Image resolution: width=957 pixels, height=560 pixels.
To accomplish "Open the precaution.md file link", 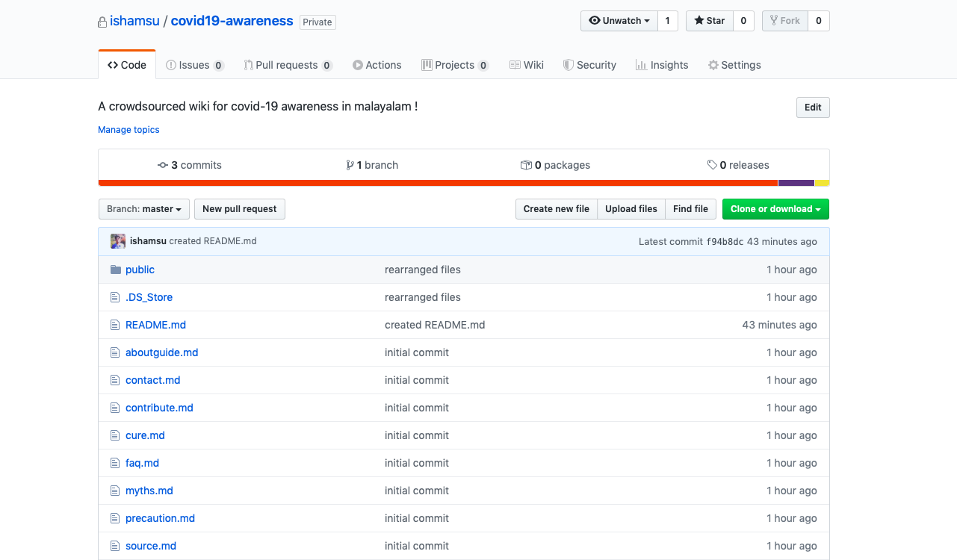I will (x=160, y=518).
